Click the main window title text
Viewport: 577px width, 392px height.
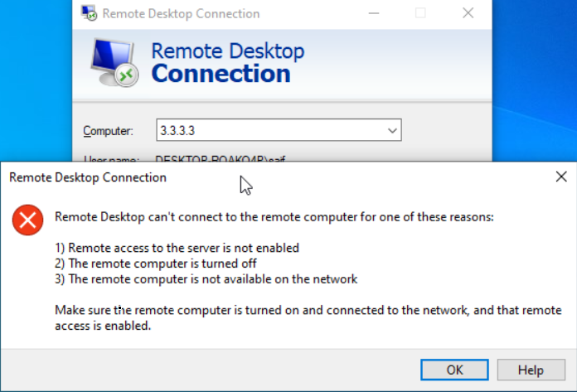click(x=181, y=14)
